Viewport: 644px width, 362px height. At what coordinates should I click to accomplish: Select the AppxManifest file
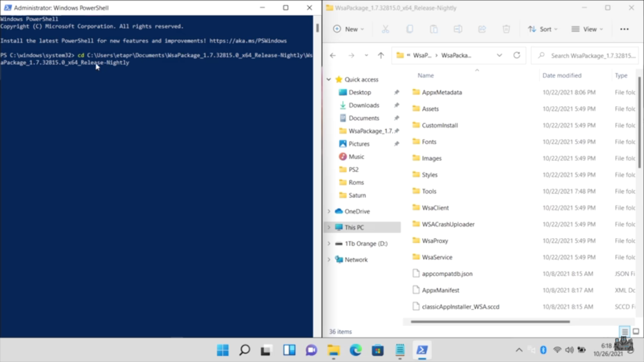(x=440, y=290)
